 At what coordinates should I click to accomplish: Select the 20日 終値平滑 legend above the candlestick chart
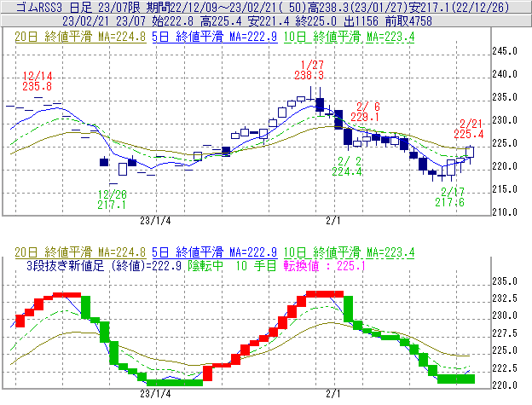point(80,37)
